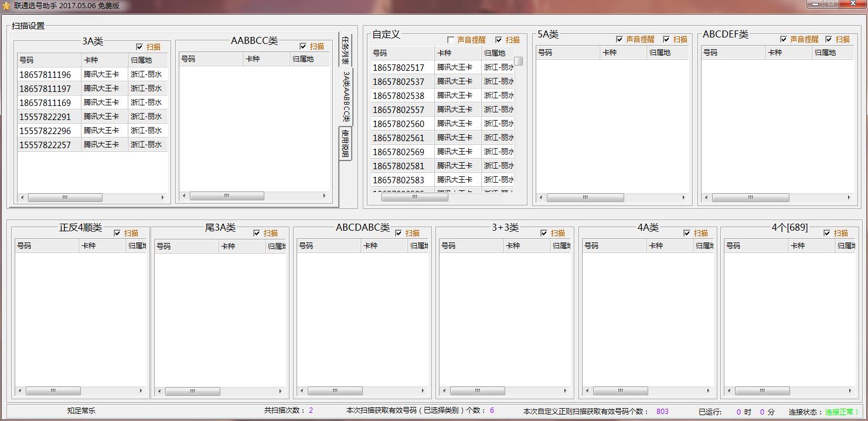This screenshot has width=868, height=421.
Task: Select number 18657802561 in 自定义 list
Action: 399,138
